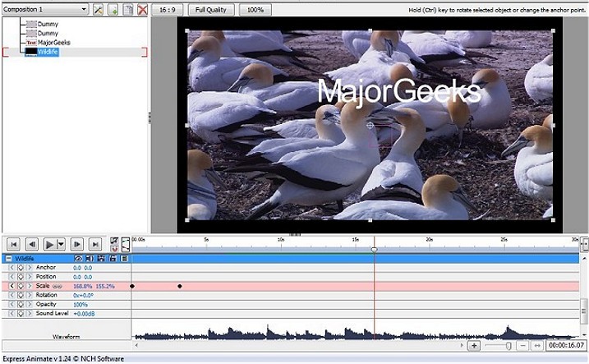
Task: Click the Wildlife layer black thumbnail
Action: click(30, 52)
